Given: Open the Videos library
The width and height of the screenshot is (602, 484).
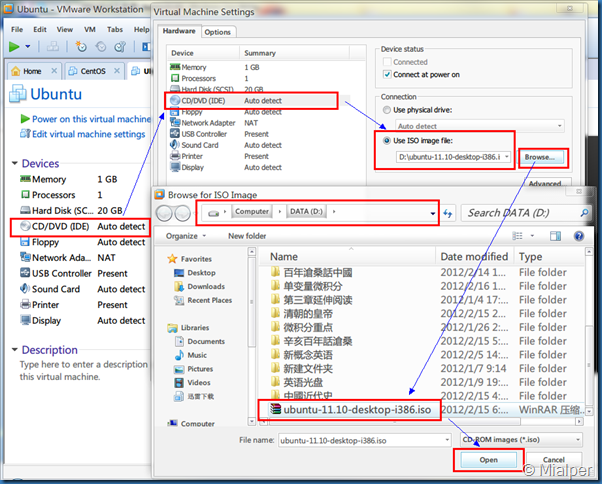Looking at the screenshot, I should coord(192,383).
